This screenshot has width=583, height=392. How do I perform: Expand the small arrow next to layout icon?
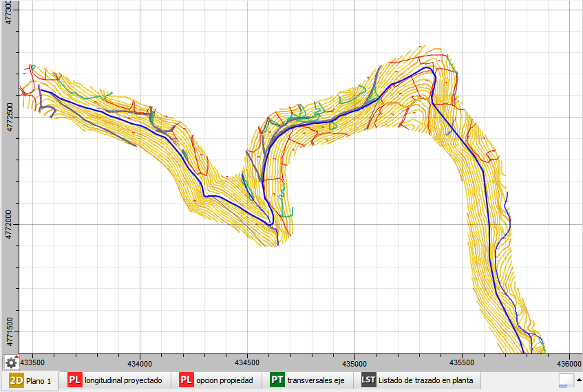(579, 380)
